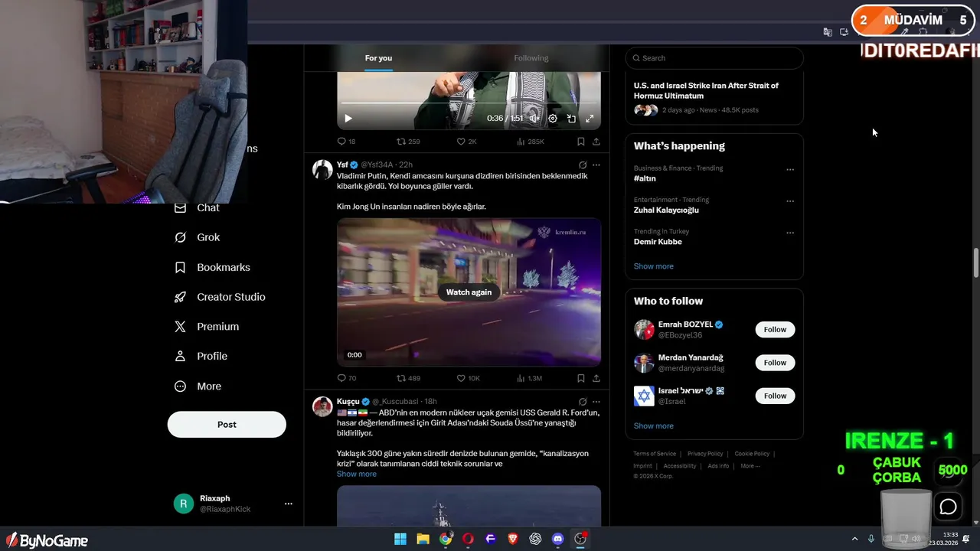Viewport: 980px width, 551px height.
Task: Open Ysf profile avatar
Action: 322,170
